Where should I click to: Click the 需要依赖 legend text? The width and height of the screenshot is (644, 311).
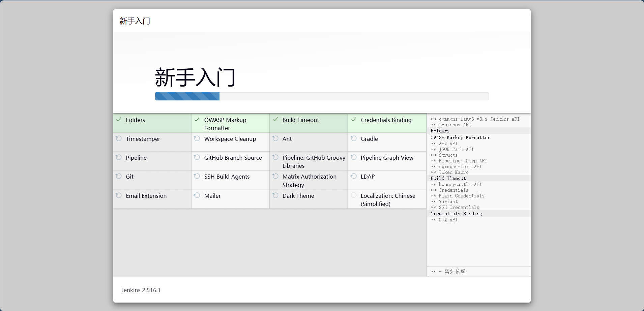point(455,271)
